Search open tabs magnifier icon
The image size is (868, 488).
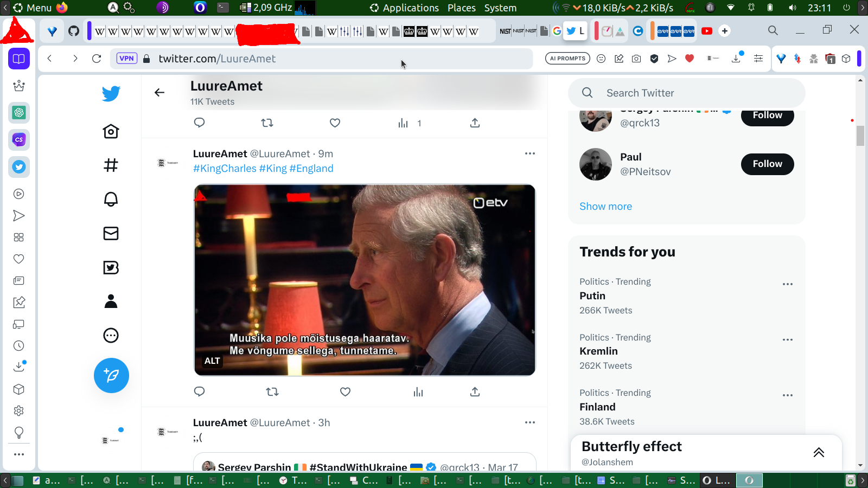point(773,30)
